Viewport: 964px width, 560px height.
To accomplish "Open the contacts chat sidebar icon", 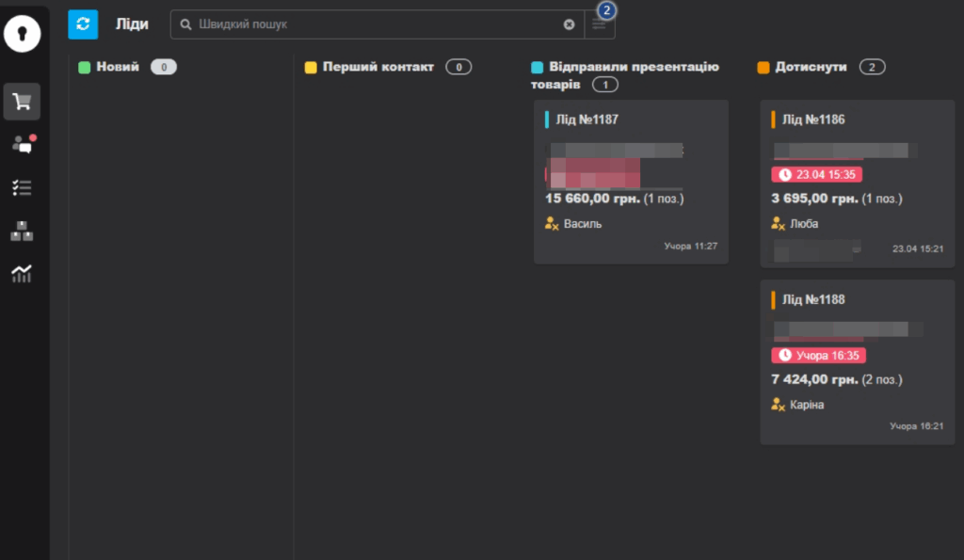I will [22, 144].
